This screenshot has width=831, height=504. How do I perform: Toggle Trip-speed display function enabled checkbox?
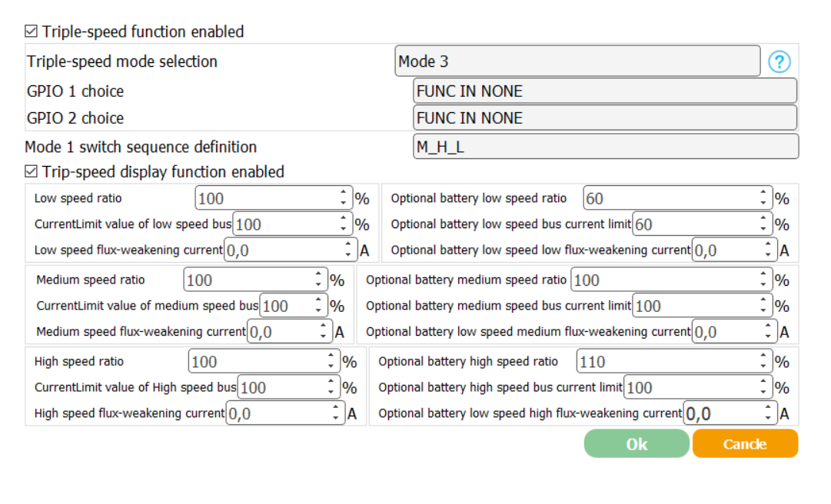pos(31,171)
